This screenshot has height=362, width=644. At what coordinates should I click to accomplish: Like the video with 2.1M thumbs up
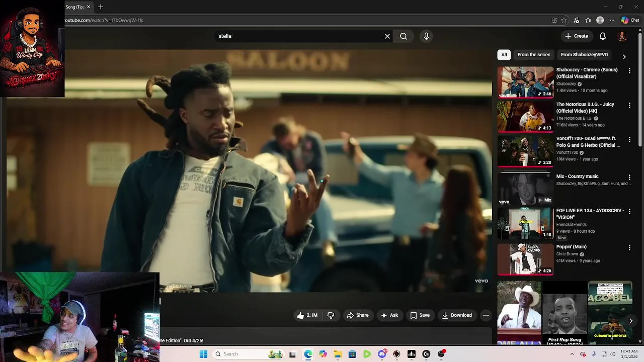click(x=307, y=315)
